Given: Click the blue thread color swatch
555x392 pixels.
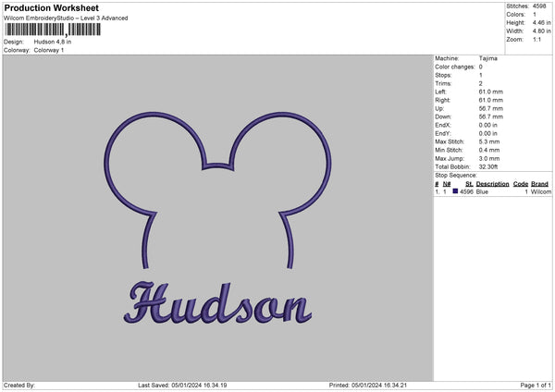Looking at the screenshot, I should (x=455, y=191).
